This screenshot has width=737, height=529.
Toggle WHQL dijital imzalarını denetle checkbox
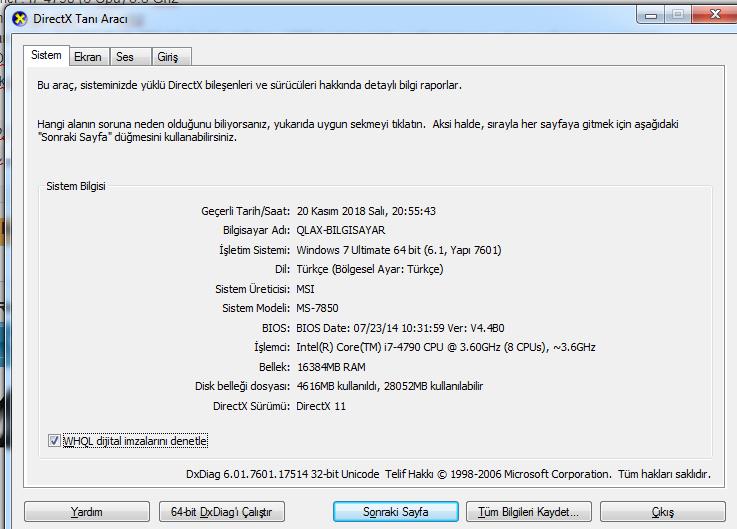pyautogui.click(x=54, y=441)
